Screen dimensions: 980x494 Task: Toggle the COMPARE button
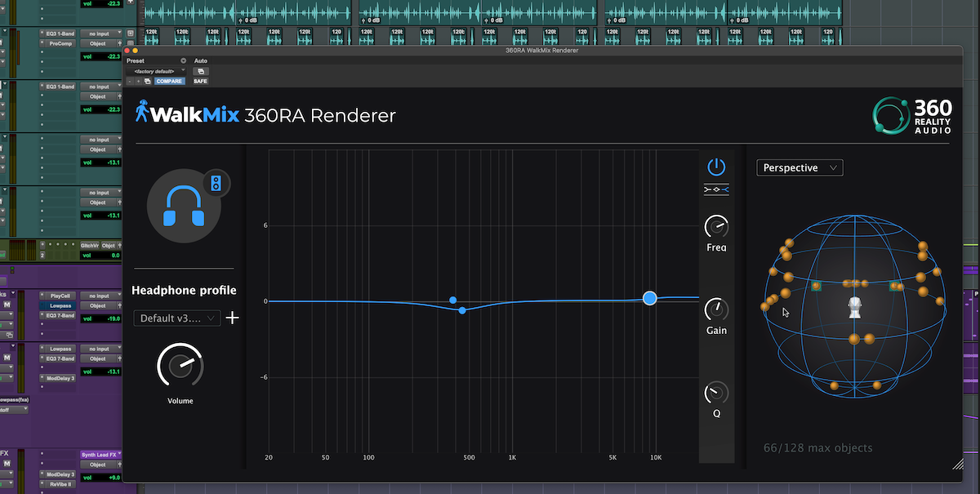click(x=169, y=82)
